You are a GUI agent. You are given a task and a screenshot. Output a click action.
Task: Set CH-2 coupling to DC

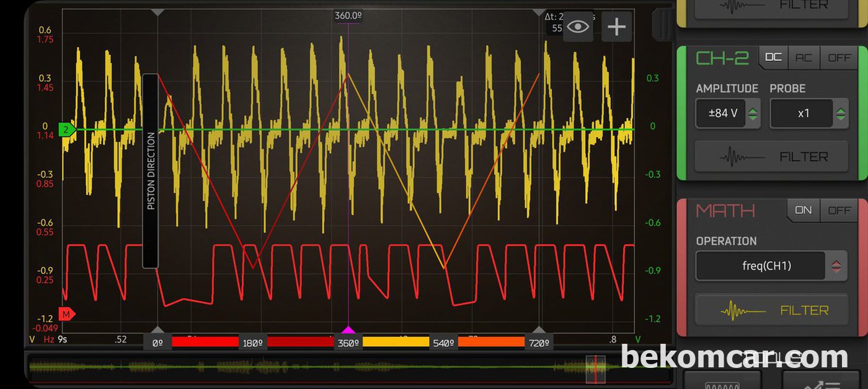click(774, 57)
